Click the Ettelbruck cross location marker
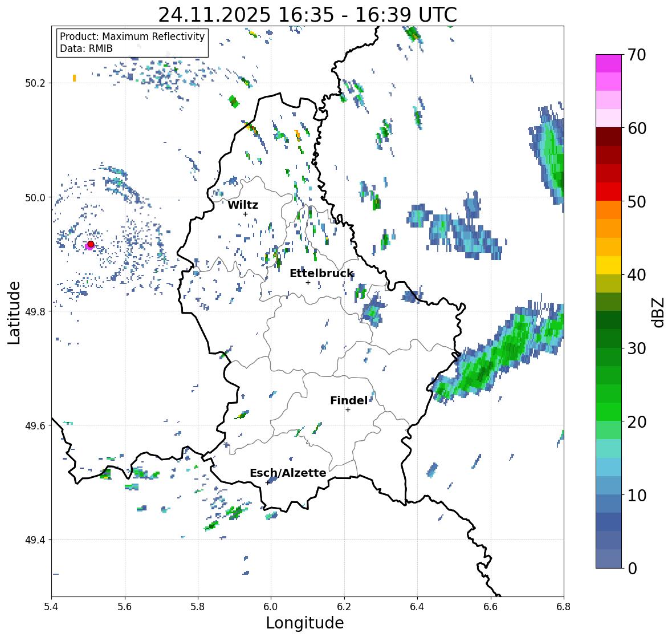 point(308,282)
